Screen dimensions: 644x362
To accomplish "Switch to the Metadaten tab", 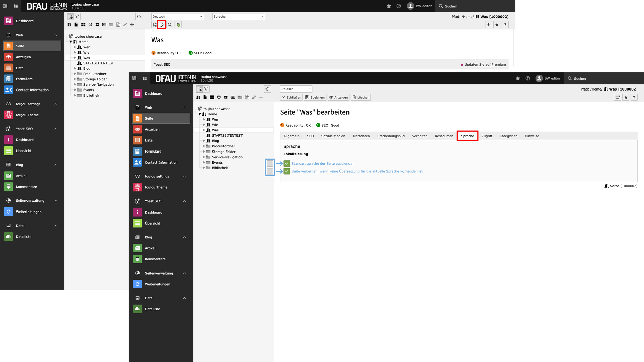I will point(361,136).
